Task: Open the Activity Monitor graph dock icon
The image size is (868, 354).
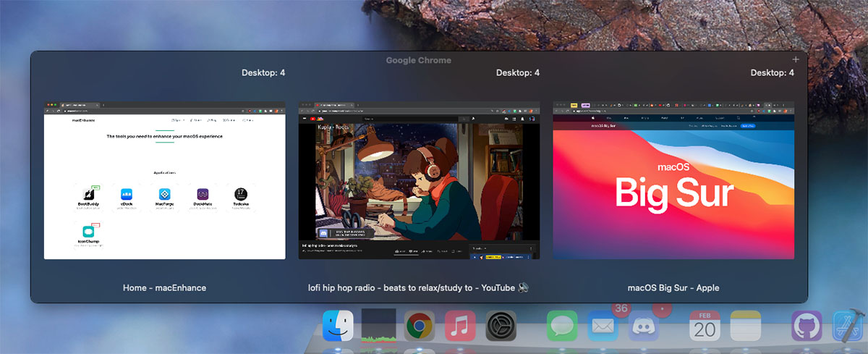Action: (x=379, y=326)
